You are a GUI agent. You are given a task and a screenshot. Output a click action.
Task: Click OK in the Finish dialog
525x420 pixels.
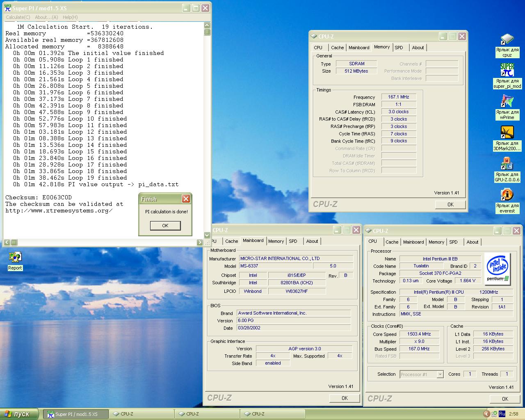click(x=165, y=226)
